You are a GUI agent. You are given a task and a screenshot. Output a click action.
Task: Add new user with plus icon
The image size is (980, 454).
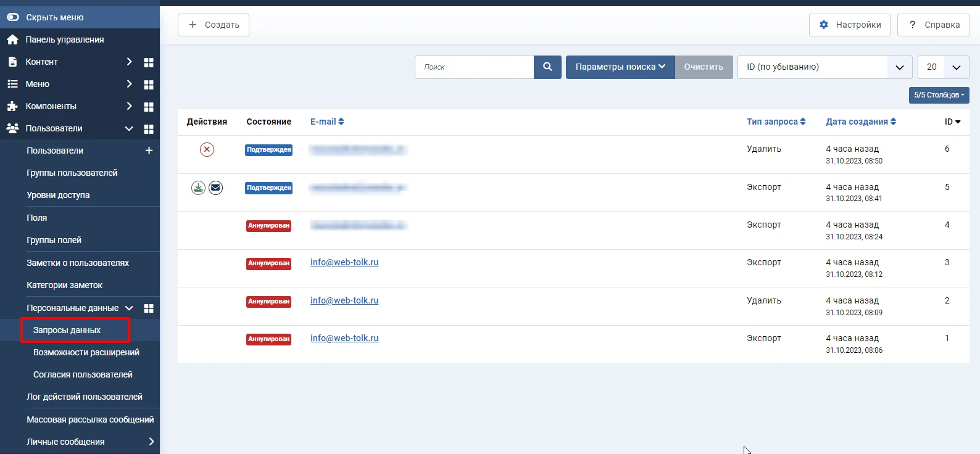click(149, 151)
